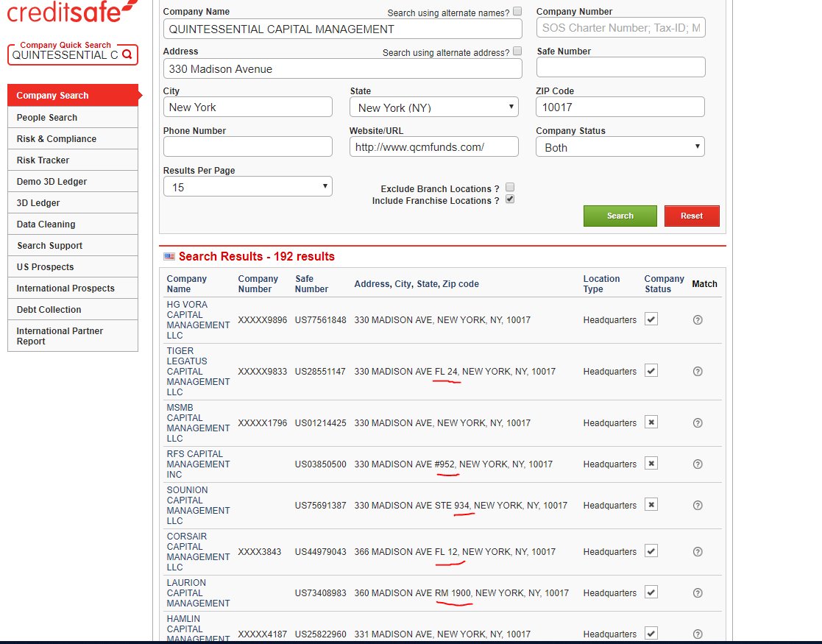This screenshot has height=644, width=822.
Task: Click the Company Quick Search magnifier icon
Action: point(127,54)
